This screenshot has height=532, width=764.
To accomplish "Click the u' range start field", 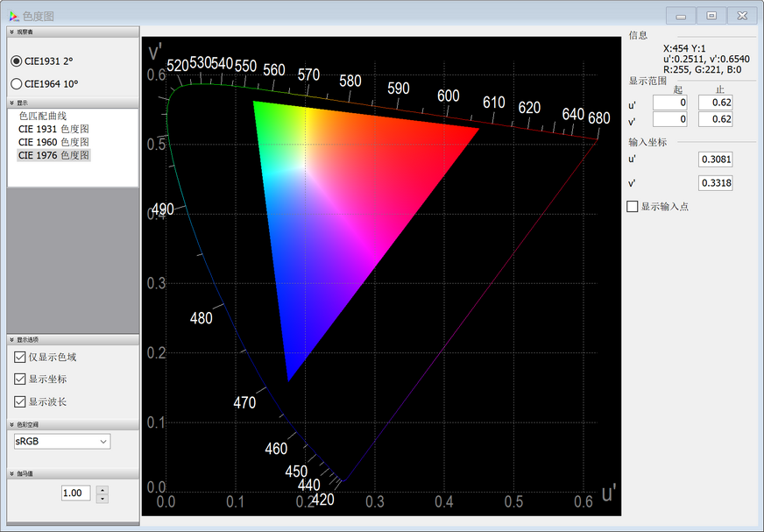I will (670, 103).
